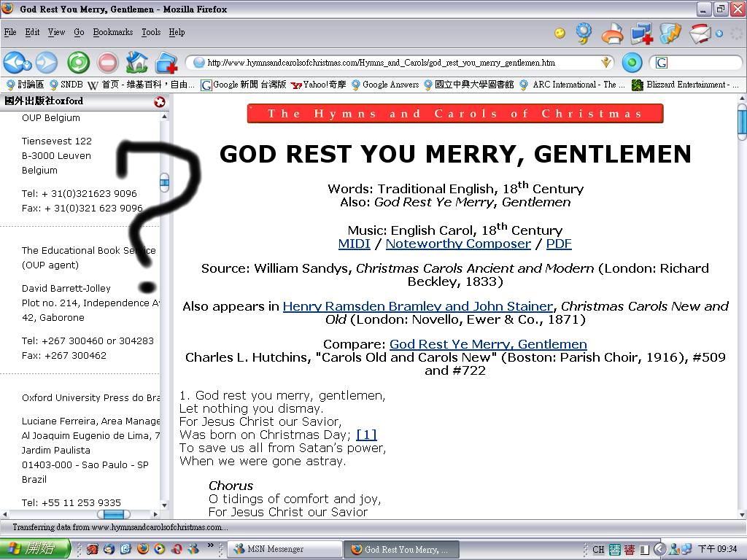Image resolution: width=747 pixels, height=560 pixels.
Task: Go to the Home page icon
Action: [x=136, y=63]
